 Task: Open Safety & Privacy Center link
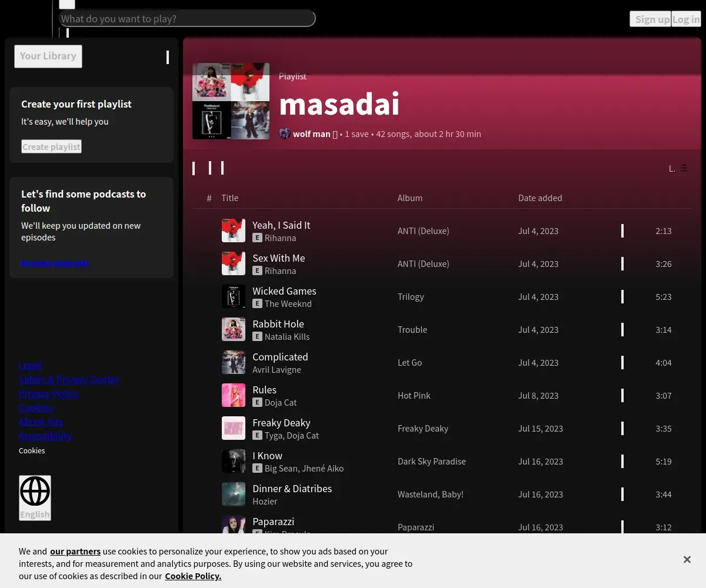[x=69, y=379]
